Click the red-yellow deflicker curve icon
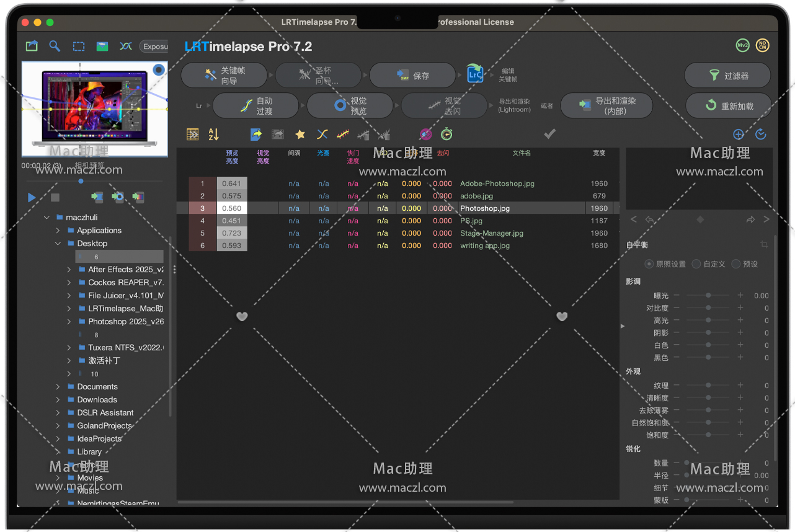The image size is (795, 532). pyautogui.click(x=343, y=134)
